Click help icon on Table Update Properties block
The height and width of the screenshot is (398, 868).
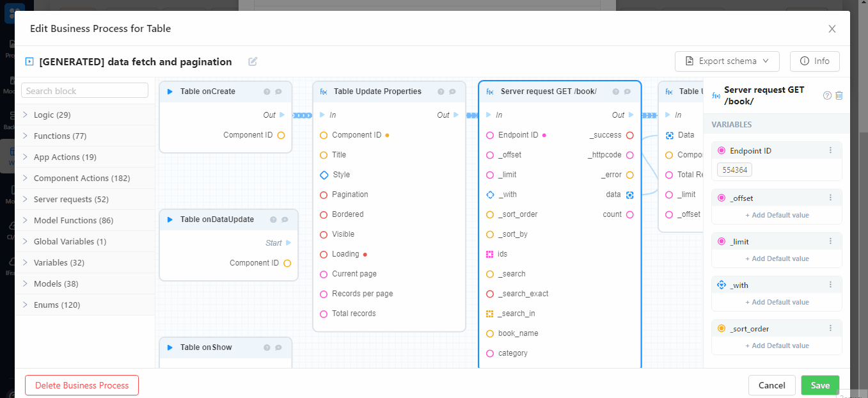441,92
